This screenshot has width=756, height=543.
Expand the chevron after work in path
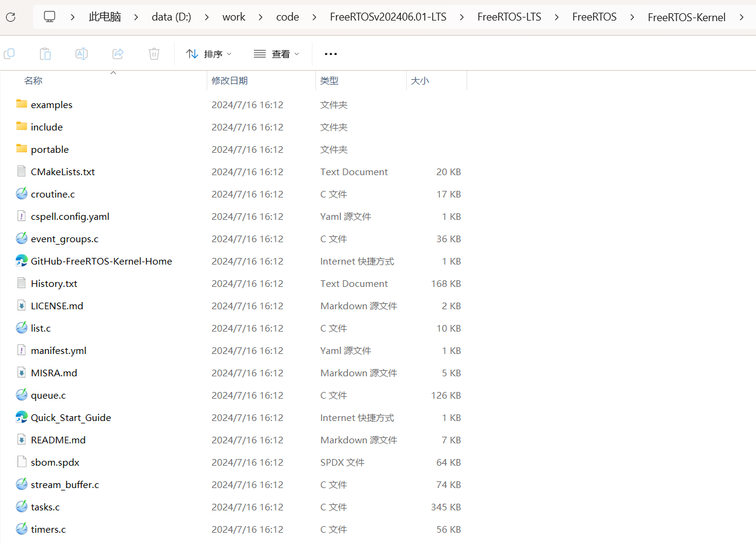tap(260, 17)
